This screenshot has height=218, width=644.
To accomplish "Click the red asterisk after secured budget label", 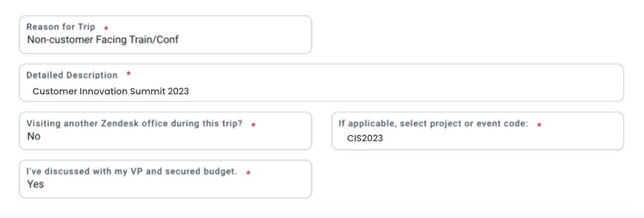I will coord(248,172).
